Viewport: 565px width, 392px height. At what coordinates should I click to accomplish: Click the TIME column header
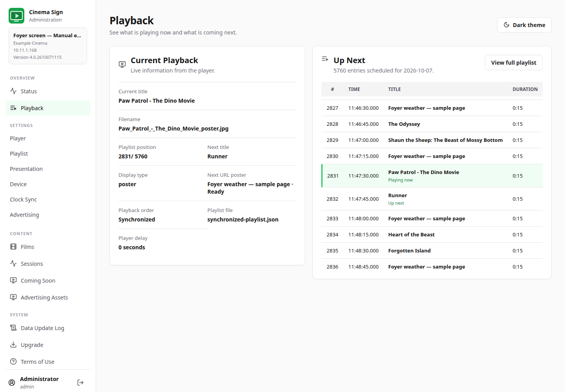(x=354, y=89)
